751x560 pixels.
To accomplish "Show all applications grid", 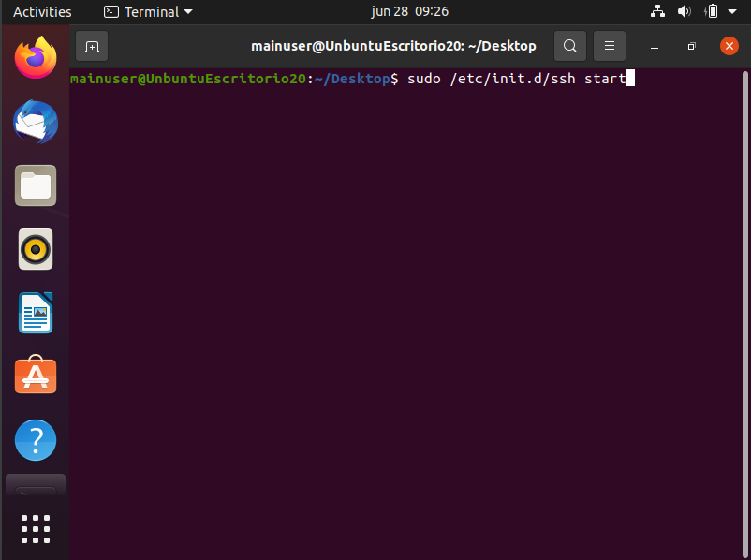I will click(x=36, y=529).
